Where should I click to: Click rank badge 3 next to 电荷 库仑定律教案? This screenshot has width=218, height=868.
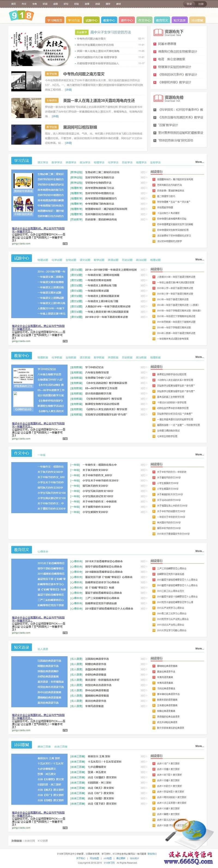pyautogui.click(x=155, y=59)
